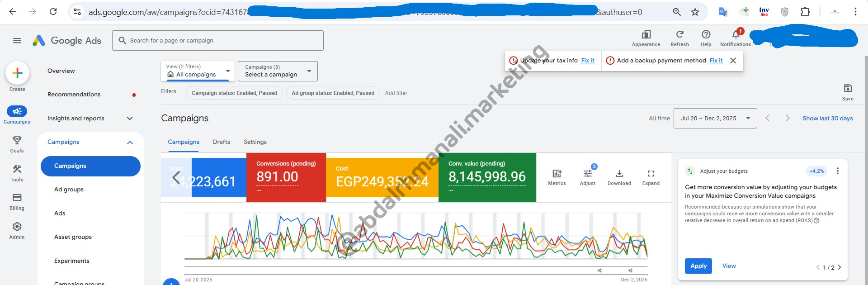
Task: Open Tools in the sidebar
Action: [17, 173]
